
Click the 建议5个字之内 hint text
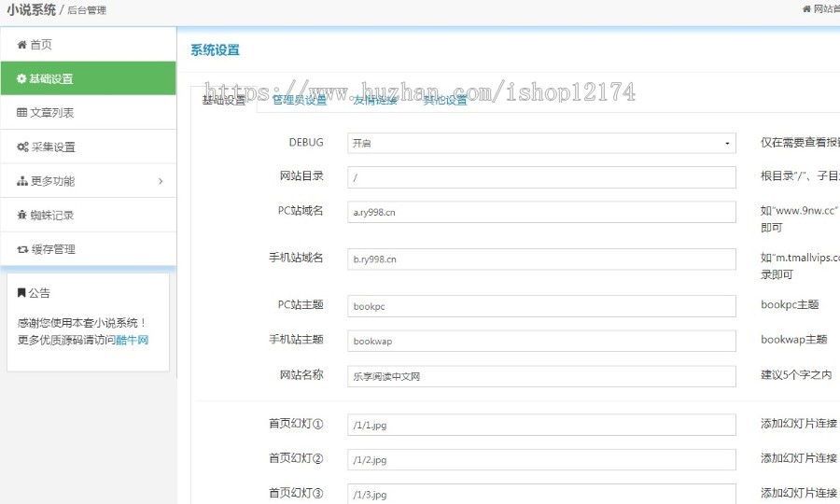796,375
